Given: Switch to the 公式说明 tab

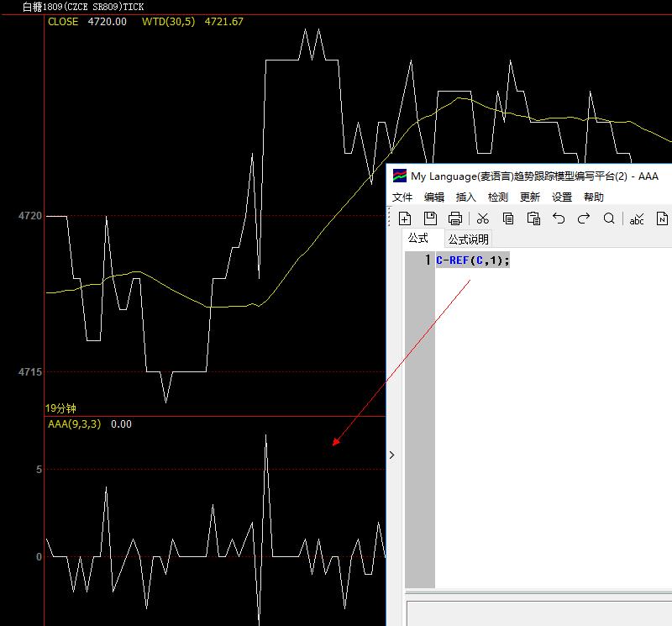Looking at the screenshot, I should coord(468,239).
